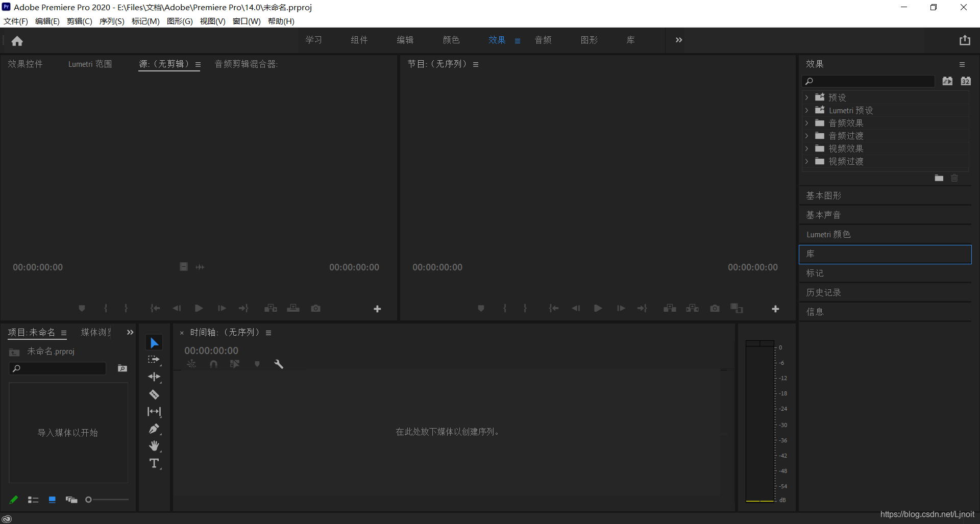Expand the 音频效果 folder
980x524 pixels.
(x=806, y=123)
